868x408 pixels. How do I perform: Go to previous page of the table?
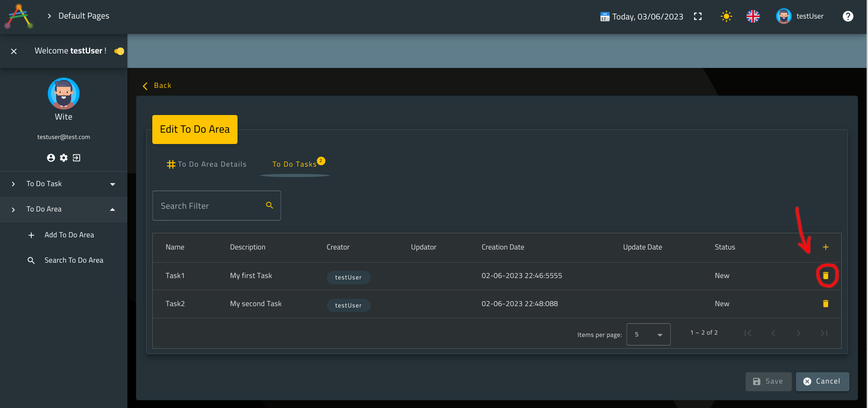pos(773,333)
